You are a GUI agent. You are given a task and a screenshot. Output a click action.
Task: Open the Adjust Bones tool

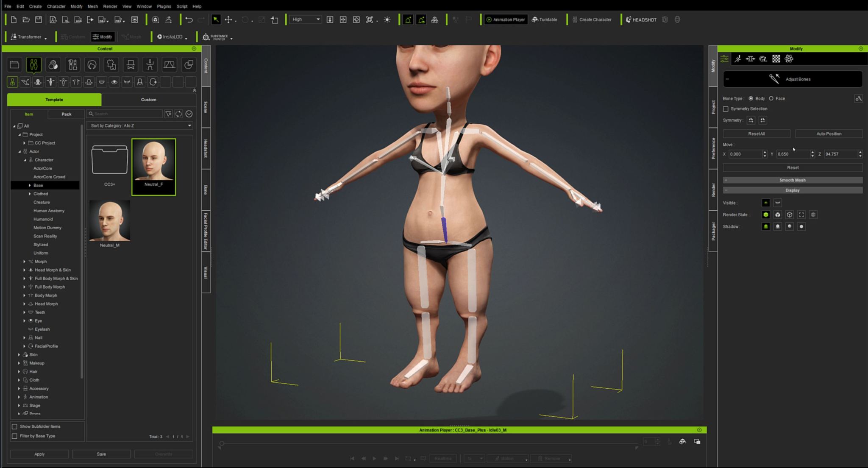[x=793, y=79]
